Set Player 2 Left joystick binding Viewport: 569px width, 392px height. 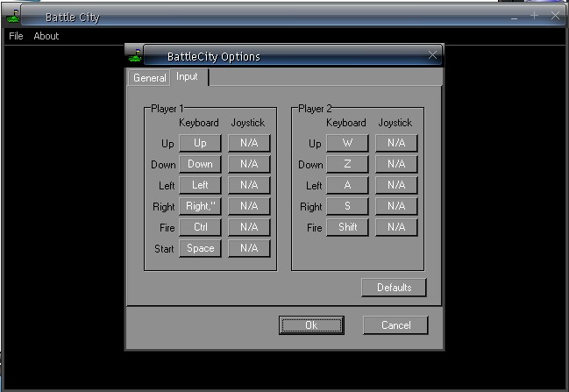coord(396,185)
